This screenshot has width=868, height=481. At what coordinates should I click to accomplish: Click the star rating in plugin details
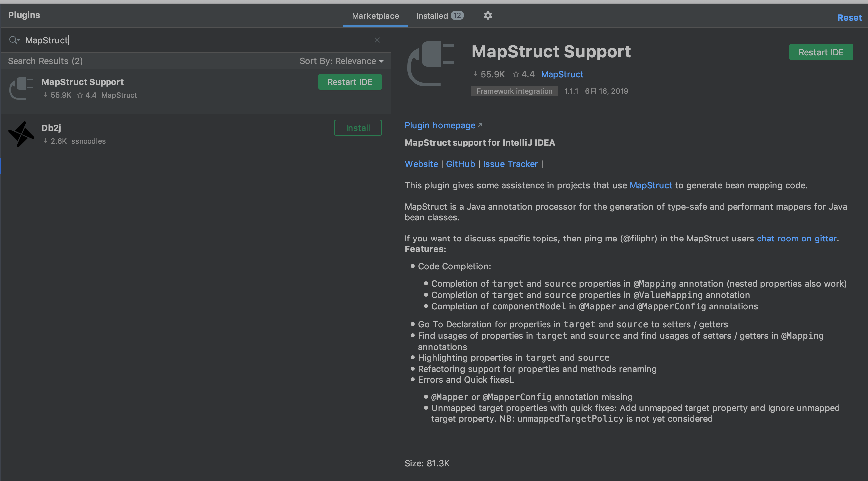(523, 74)
